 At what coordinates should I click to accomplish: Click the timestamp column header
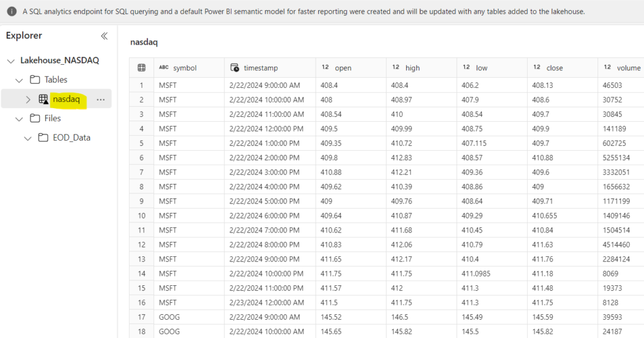click(270, 68)
